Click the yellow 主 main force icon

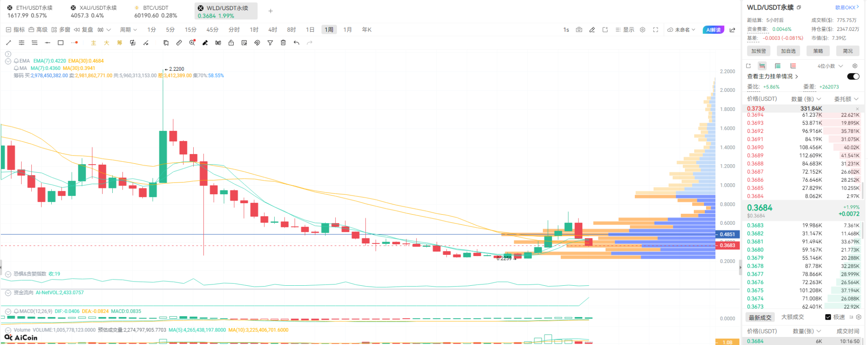pos(94,43)
